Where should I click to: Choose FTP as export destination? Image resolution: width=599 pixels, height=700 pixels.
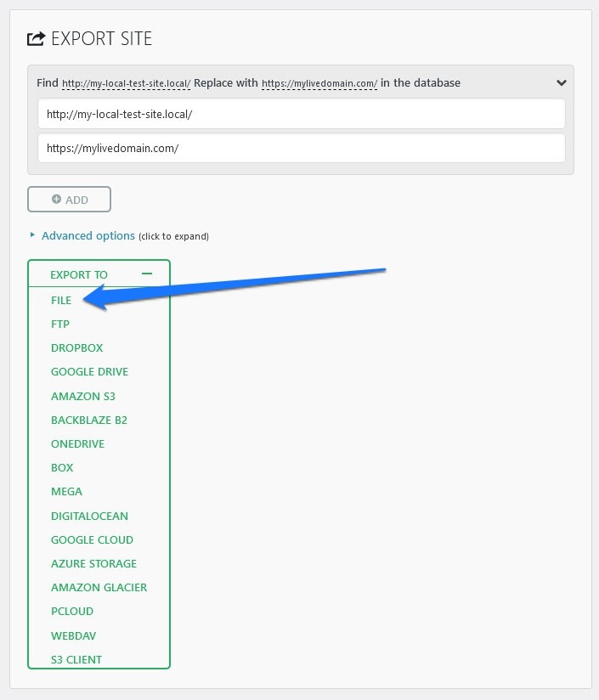(x=60, y=324)
